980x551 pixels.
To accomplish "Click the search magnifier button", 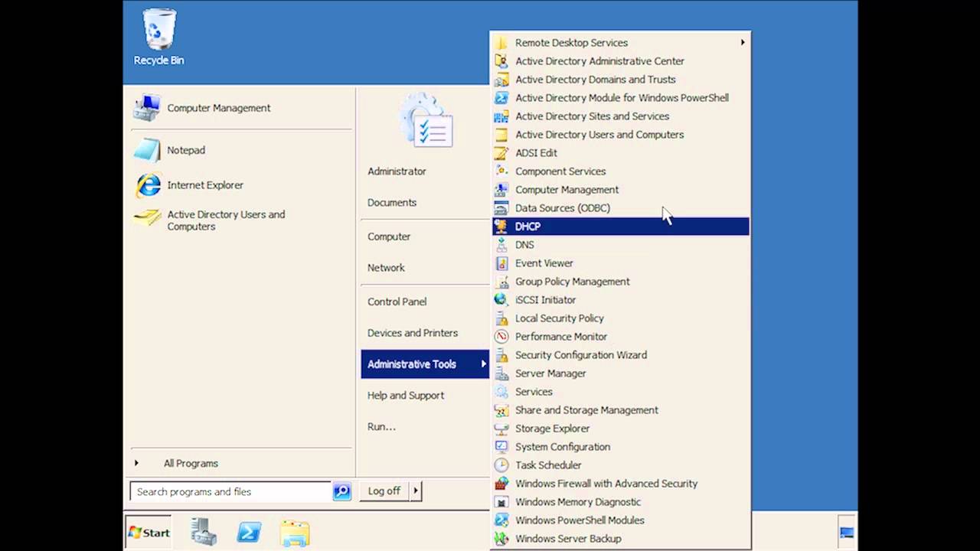I will 341,491.
